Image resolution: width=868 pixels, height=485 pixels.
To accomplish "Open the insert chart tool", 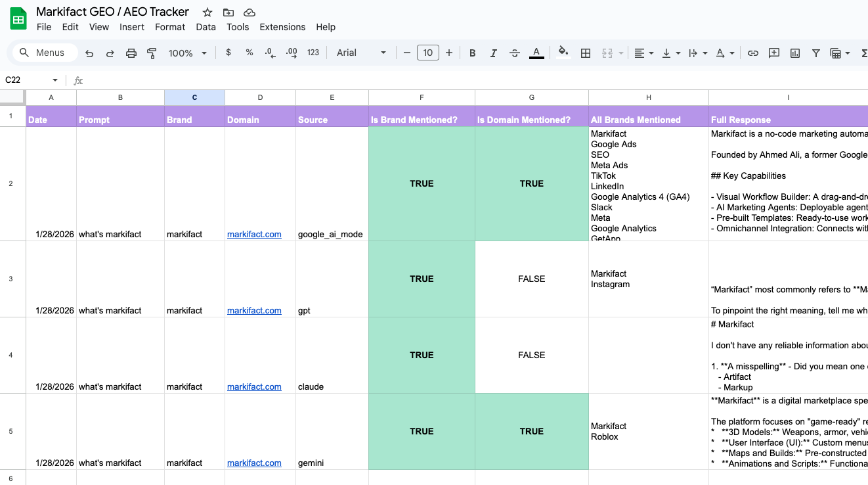I will tap(795, 53).
